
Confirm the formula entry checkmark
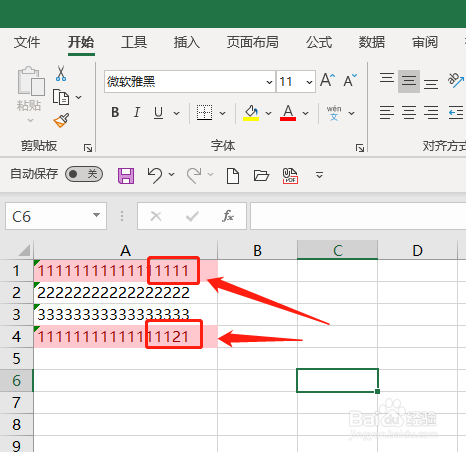(192, 216)
